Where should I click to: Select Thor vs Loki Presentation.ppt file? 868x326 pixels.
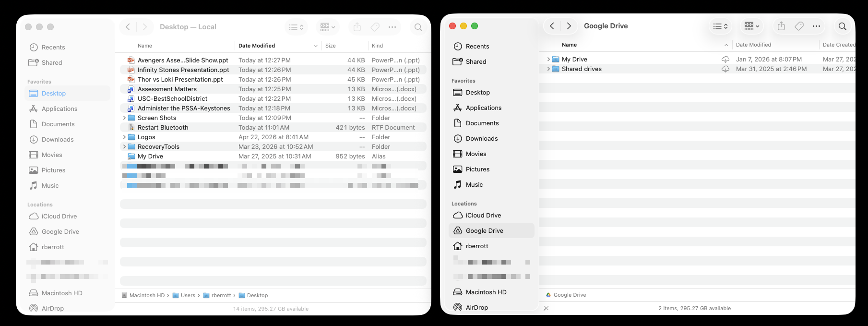click(273, 79)
